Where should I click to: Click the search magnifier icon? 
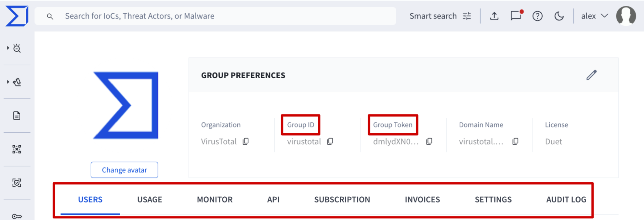pyautogui.click(x=50, y=16)
